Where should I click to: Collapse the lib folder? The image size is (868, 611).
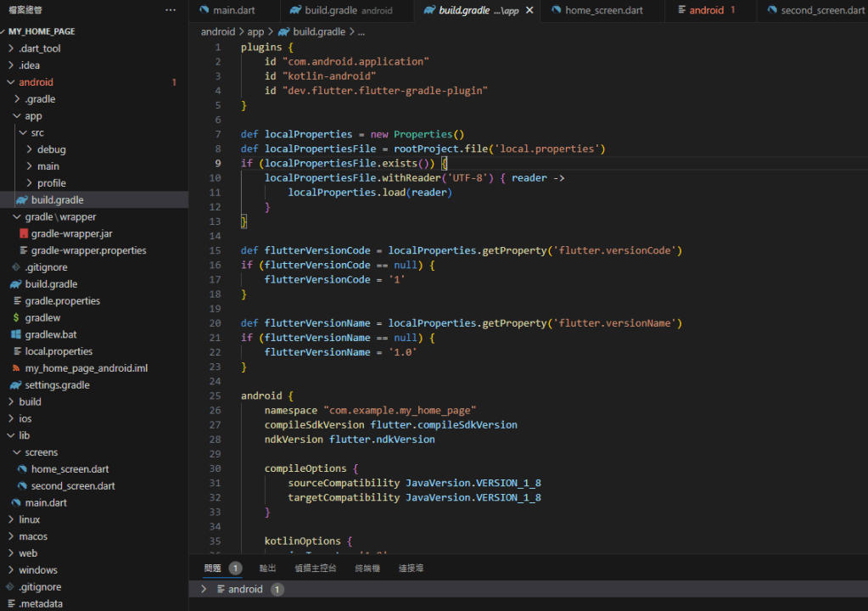(24, 435)
